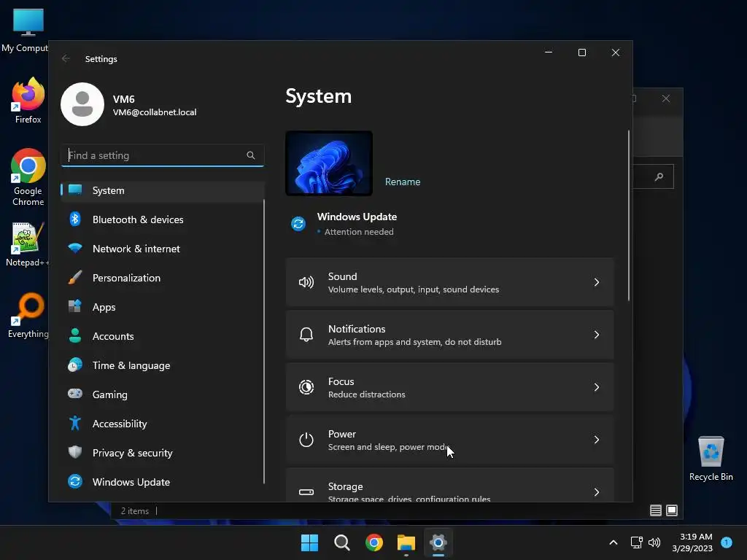Click the Settings content scrollbar
747x560 pixels.
click(628, 215)
